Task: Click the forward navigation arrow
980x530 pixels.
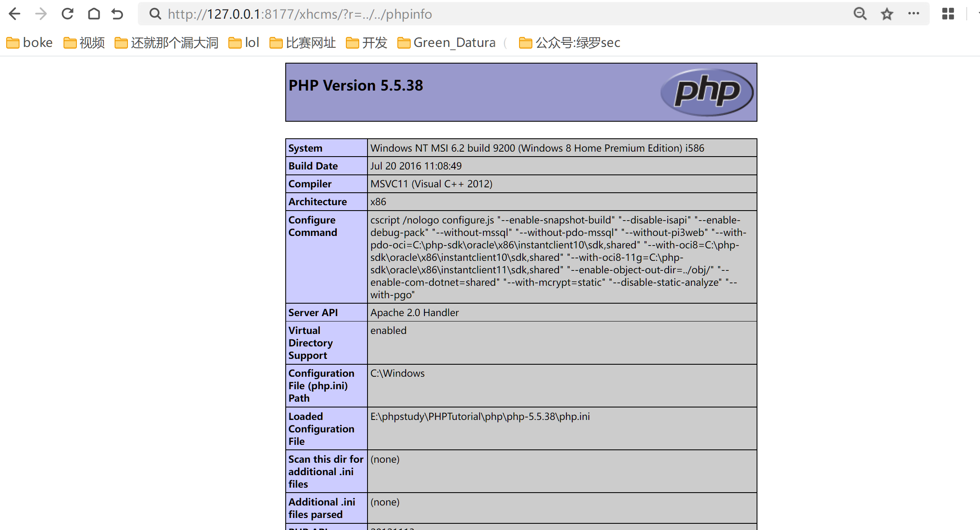Action: click(x=41, y=13)
